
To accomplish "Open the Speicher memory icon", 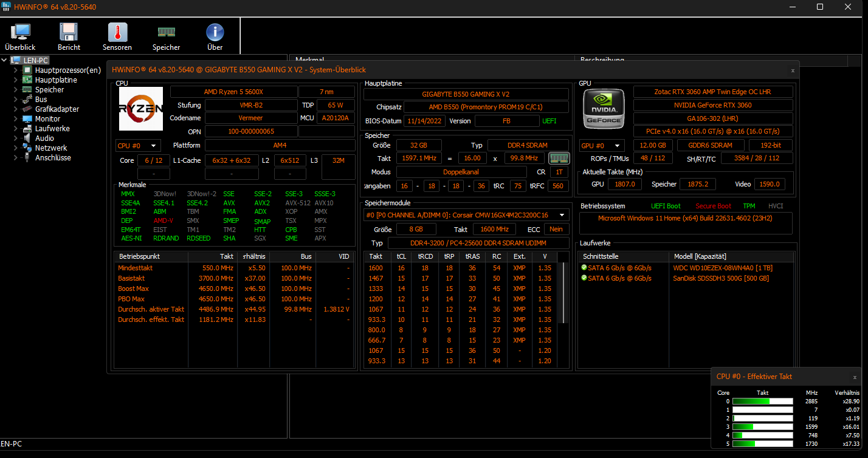I will point(167,32).
